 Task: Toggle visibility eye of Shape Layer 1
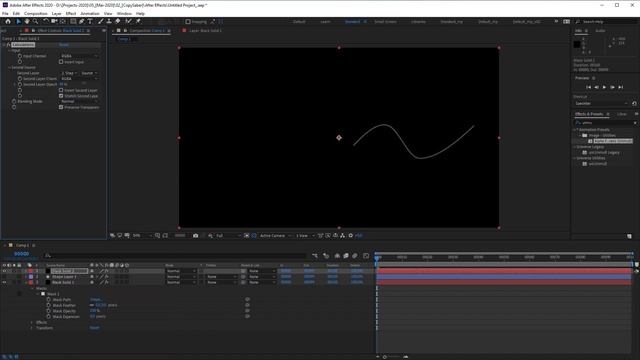[x=4, y=277]
